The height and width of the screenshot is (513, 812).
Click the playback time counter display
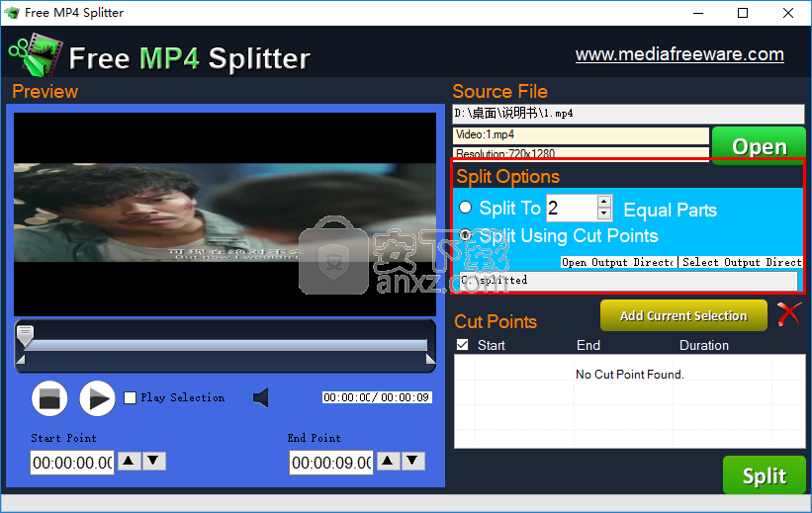click(x=377, y=397)
